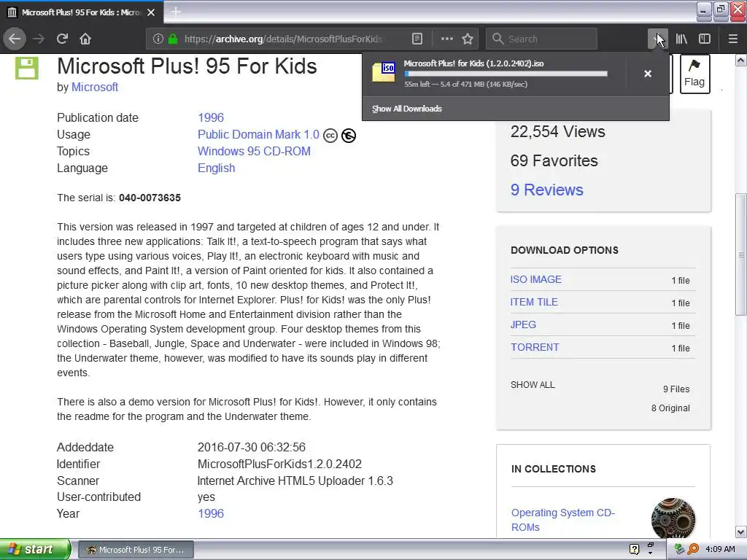Reload the current page
The width and height of the screenshot is (747, 560).
click(x=62, y=39)
